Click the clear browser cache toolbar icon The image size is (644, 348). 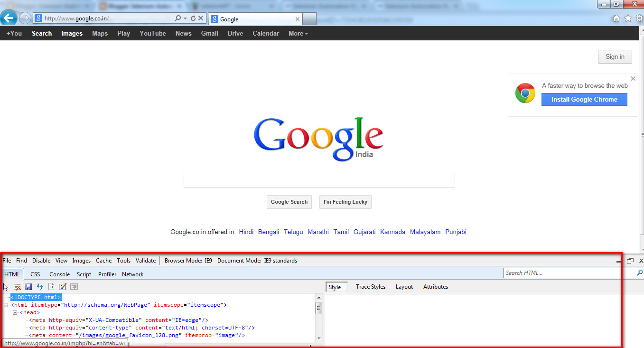tap(17, 287)
